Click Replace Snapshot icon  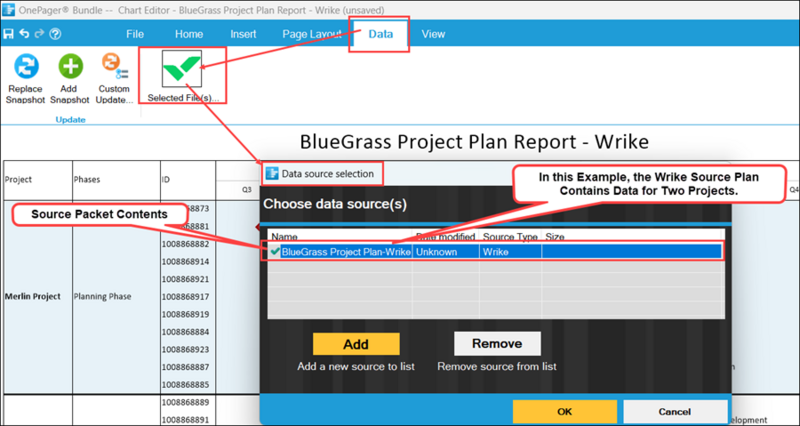tap(26, 66)
